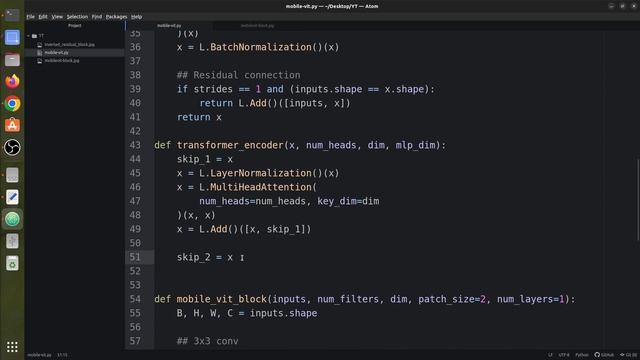This screenshot has width=640, height=360.
Task: Click 'MultiHeadAttention' on line 46
Action: (x=261, y=187)
